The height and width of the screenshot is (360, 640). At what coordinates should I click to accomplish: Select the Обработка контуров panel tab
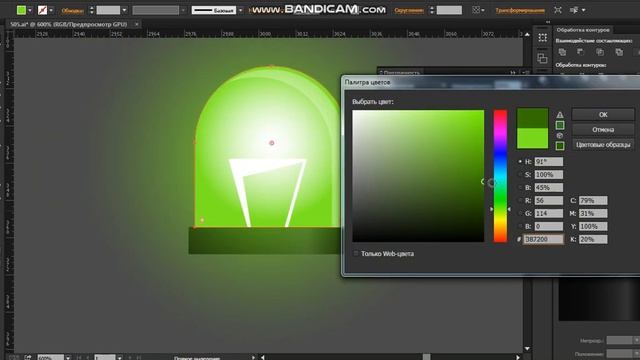click(583, 30)
